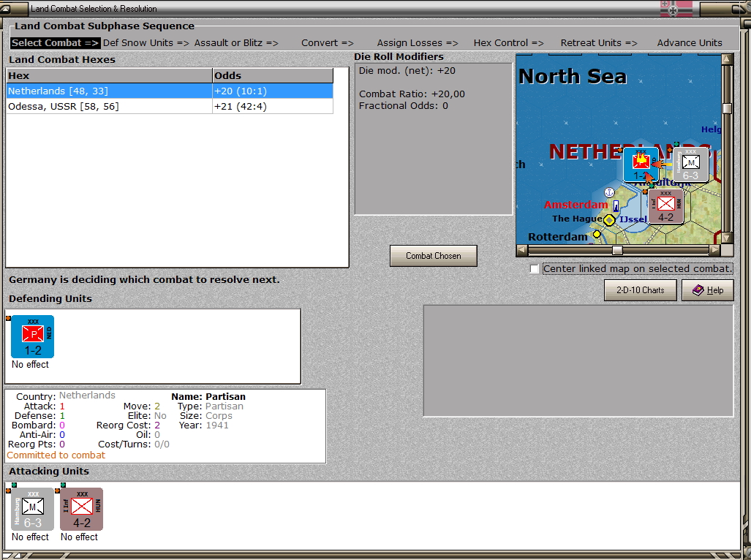Click the Assign Losses subphase step
This screenshot has width=751, height=560.
click(x=417, y=42)
